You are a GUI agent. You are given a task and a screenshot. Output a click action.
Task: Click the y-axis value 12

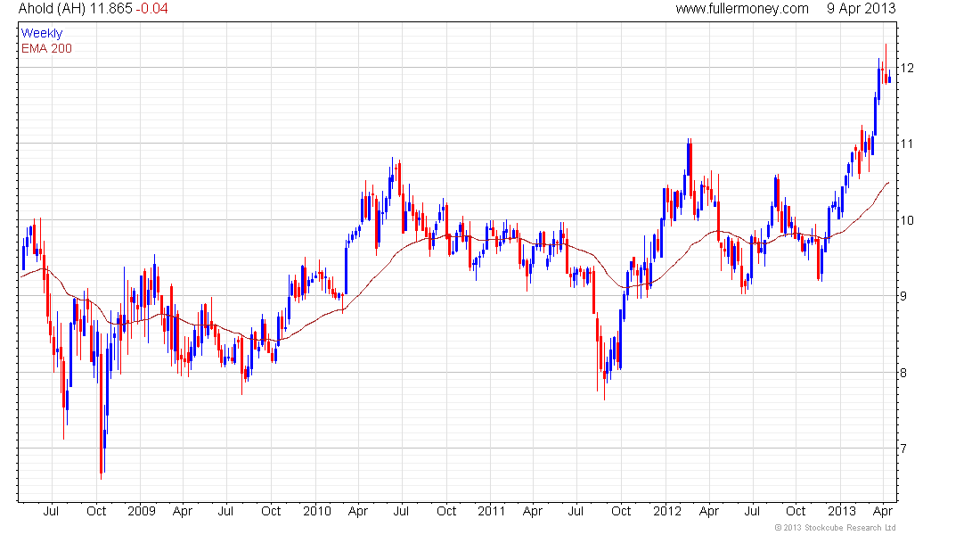point(907,68)
